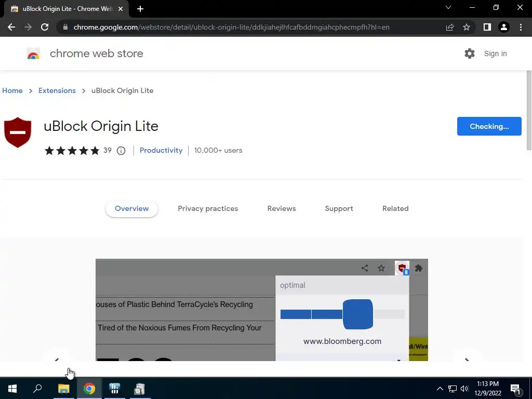Screen dimensions: 532x399
Task: Close the uBlock Origin Lite tab
Action: point(121,9)
